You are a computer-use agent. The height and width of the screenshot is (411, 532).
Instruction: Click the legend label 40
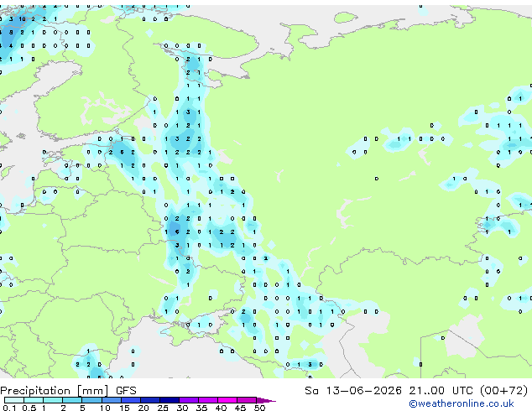[221, 408]
